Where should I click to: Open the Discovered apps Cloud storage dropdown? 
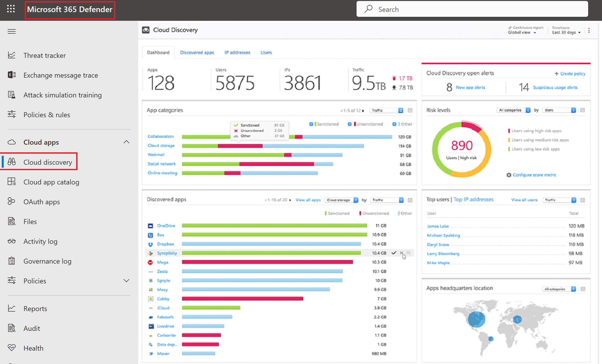pos(341,200)
